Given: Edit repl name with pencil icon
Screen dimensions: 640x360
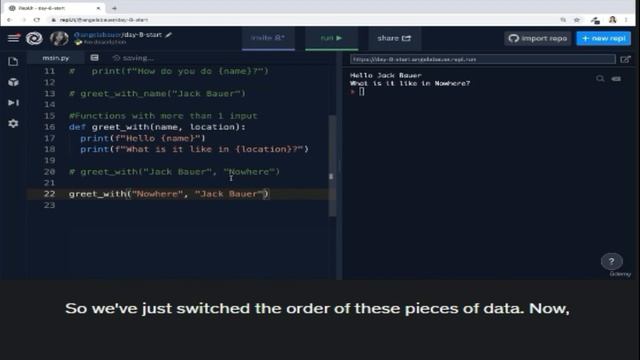Looking at the screenshot, I should pyautogui.click(x=168, y=35).
